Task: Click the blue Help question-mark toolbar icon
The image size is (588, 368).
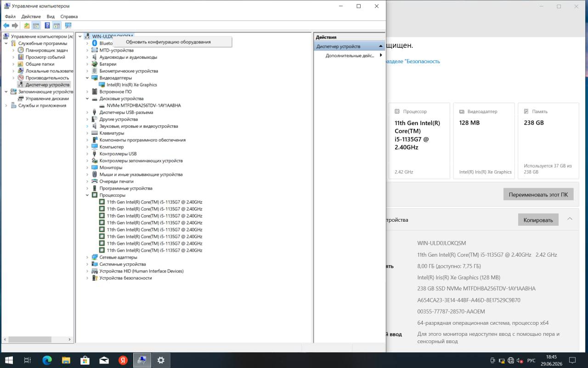Action: [47, 26]
